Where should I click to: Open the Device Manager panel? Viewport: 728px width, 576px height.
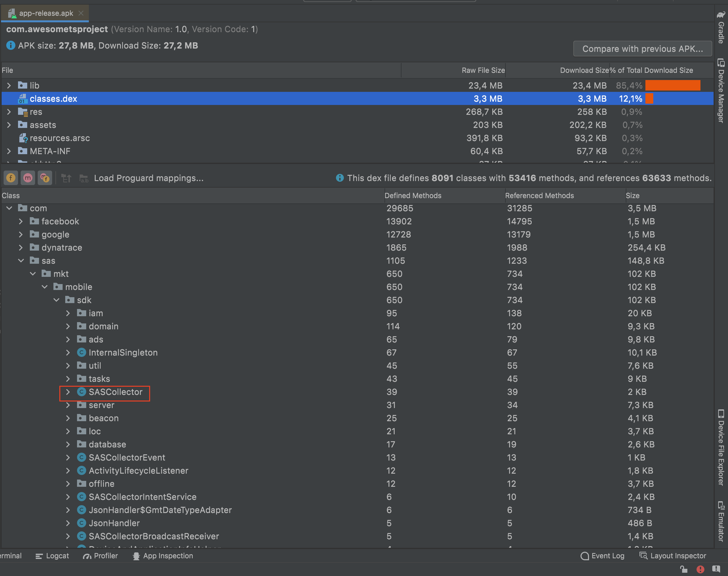[720, 89]
